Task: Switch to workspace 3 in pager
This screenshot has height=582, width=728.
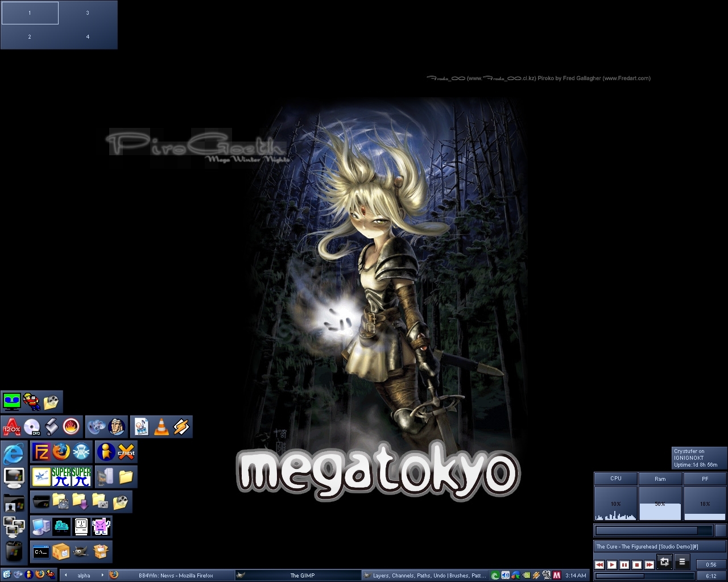Action: point(88,13)
